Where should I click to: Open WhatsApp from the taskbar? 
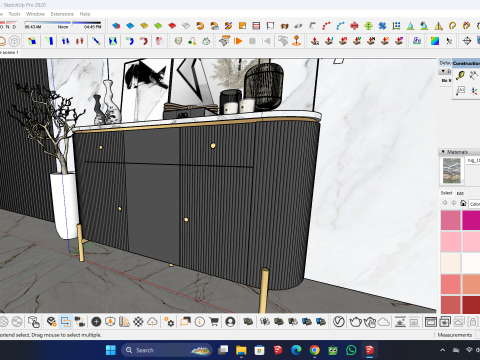point(351,350)
